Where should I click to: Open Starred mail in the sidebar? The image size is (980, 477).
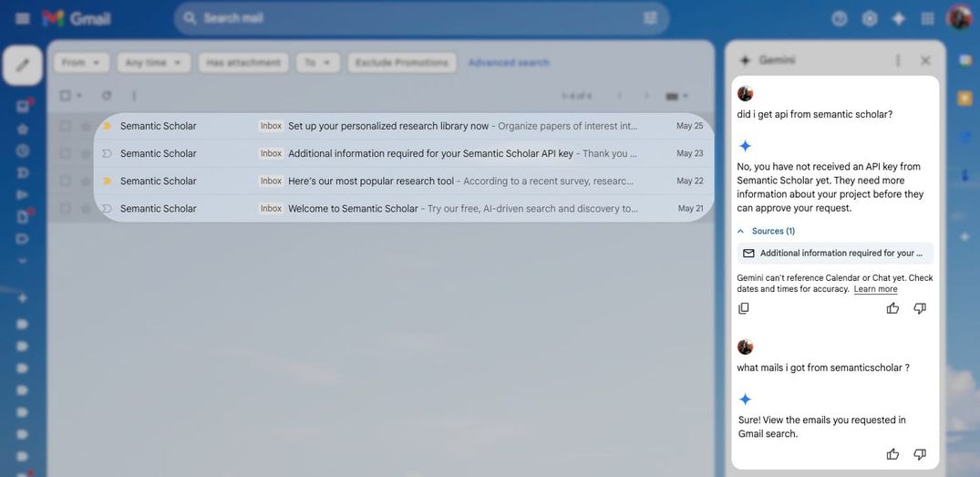tap(23, 129)
